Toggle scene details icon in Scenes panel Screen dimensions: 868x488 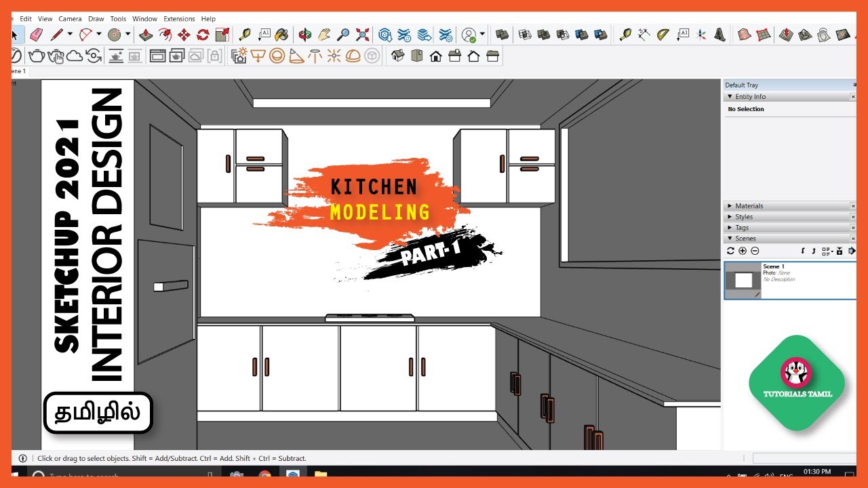(840, 251)
